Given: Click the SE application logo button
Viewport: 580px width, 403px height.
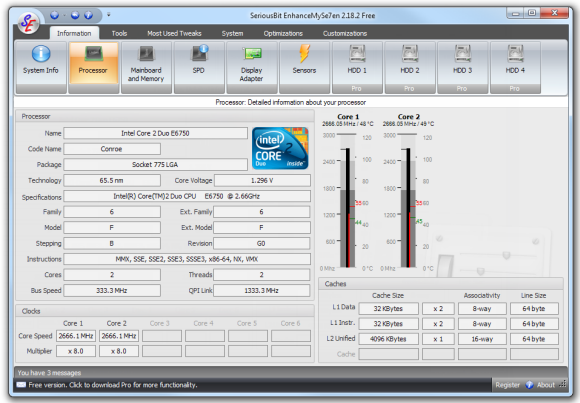Looking at the screenshot, I should pyautogui.click(x=28, y=23).
